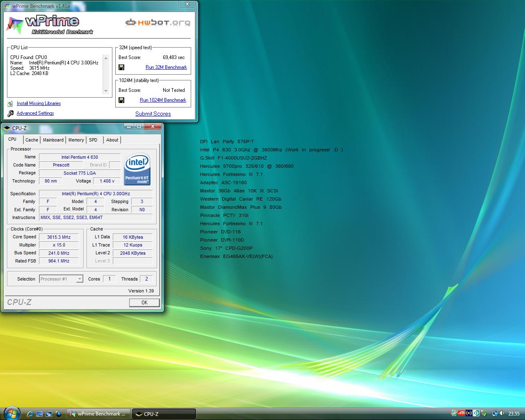This screenshot has height=420, width=525.
Task: Click CPU-Z taskbar button
Action: click(x=164, y=414)
